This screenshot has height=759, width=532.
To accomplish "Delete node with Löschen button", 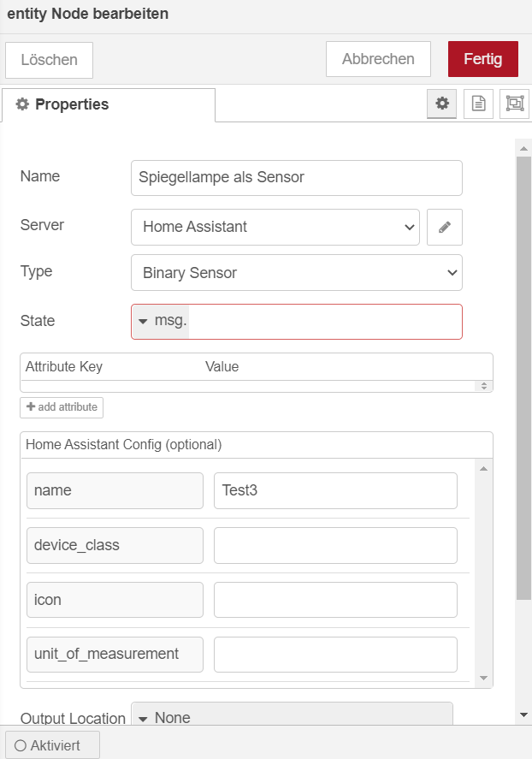I will pos(50,60).
